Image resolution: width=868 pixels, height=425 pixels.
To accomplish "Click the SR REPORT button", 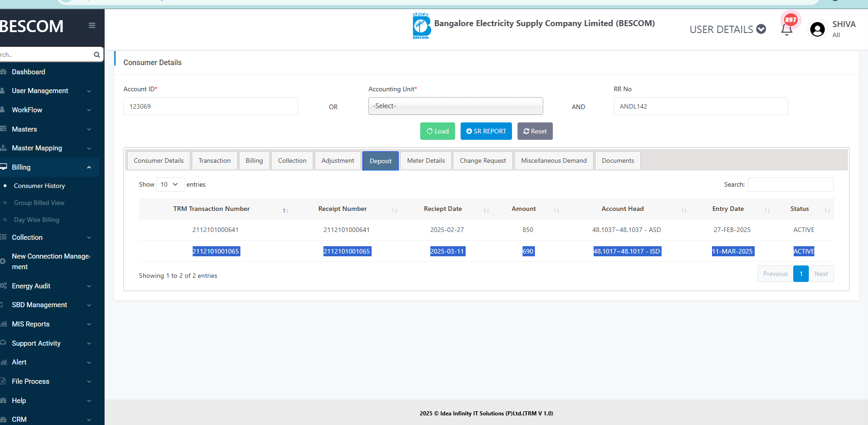I will [x=486, y=131].
